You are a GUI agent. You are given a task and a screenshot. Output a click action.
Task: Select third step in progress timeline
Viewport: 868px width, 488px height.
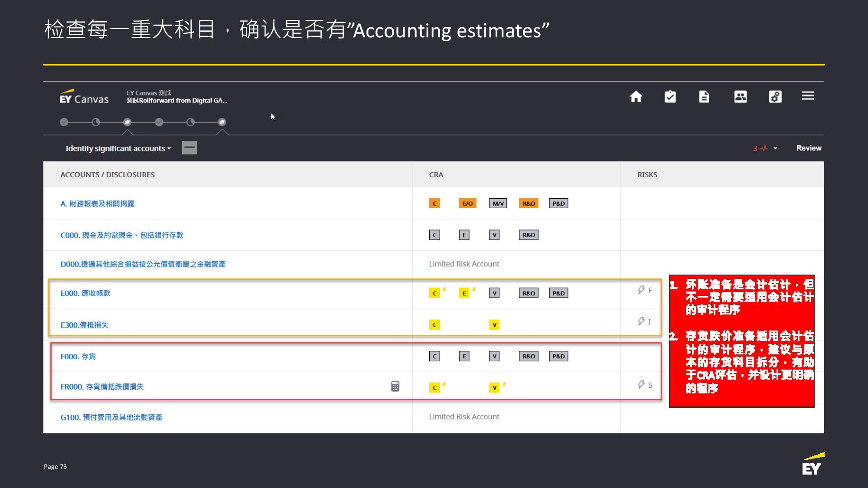(127, 122)
